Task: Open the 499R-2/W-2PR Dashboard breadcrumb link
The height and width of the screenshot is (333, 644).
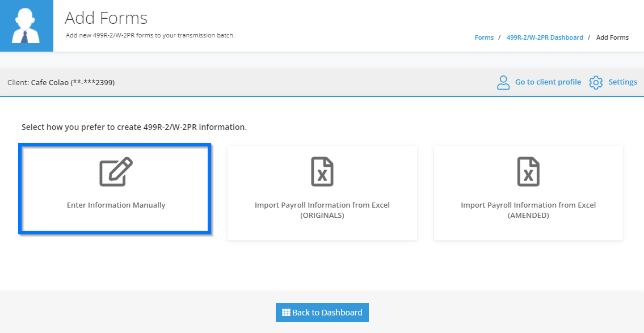Action: click(x=545, y=37)
